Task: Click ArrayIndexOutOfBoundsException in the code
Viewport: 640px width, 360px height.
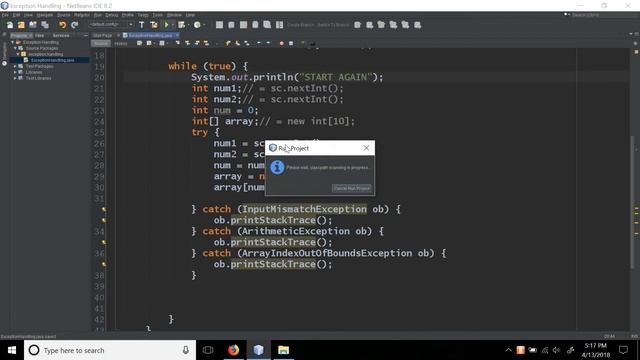Action: click(327, 253)
